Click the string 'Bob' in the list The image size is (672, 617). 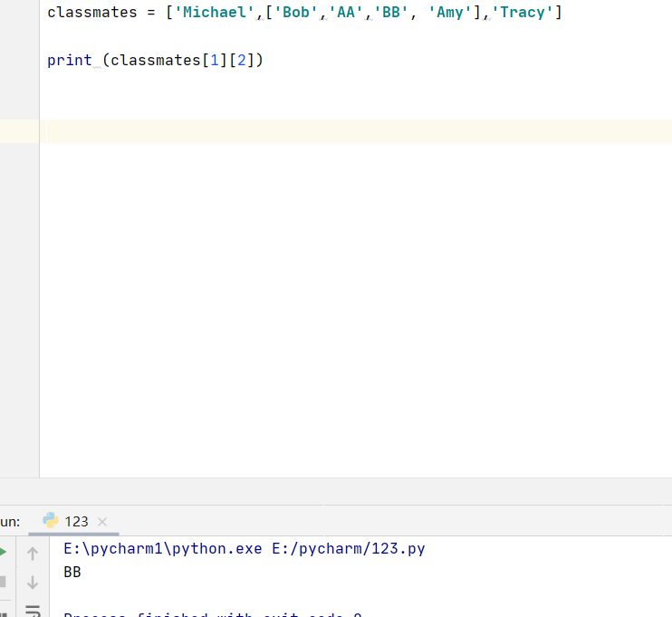point(296,13)
